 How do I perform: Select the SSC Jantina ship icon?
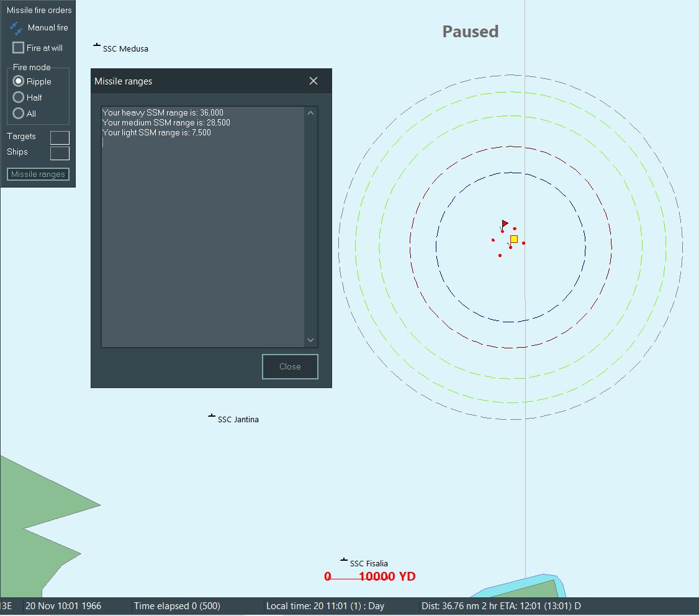(x=212, y=415)
